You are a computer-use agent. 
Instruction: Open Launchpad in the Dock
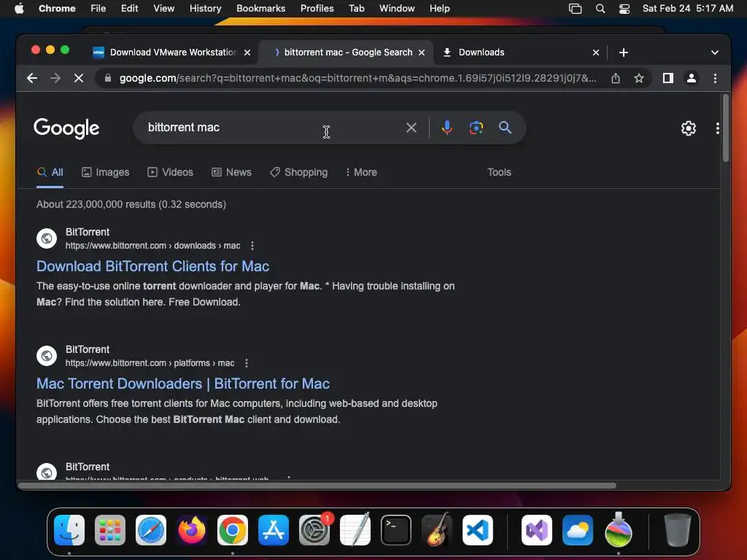coord(110,530)
